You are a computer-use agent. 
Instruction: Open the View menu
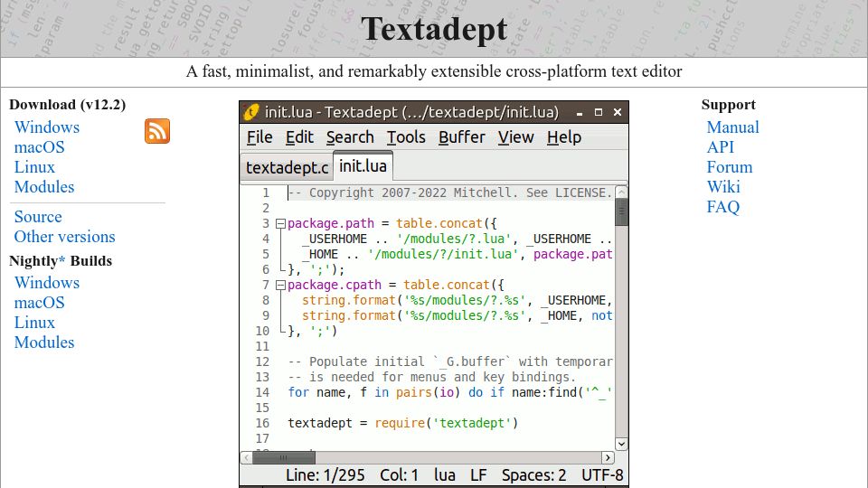515,137
